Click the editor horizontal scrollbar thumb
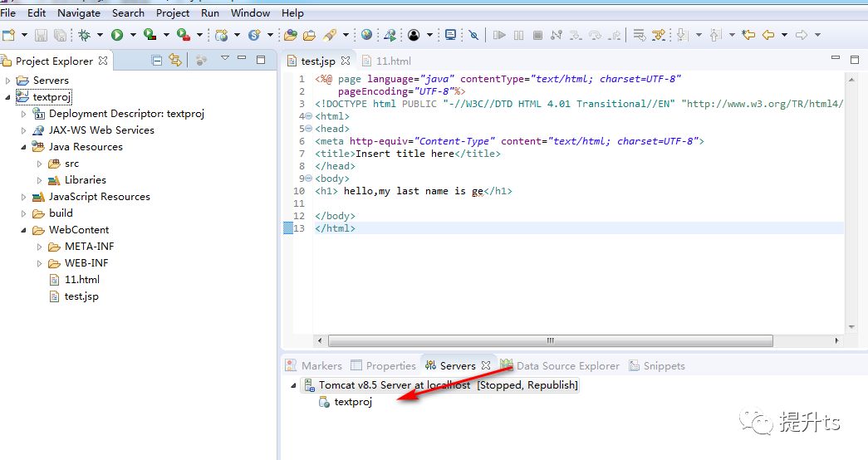Image resolution: width=868 pixels, height=460 pixels. (550, 341)
